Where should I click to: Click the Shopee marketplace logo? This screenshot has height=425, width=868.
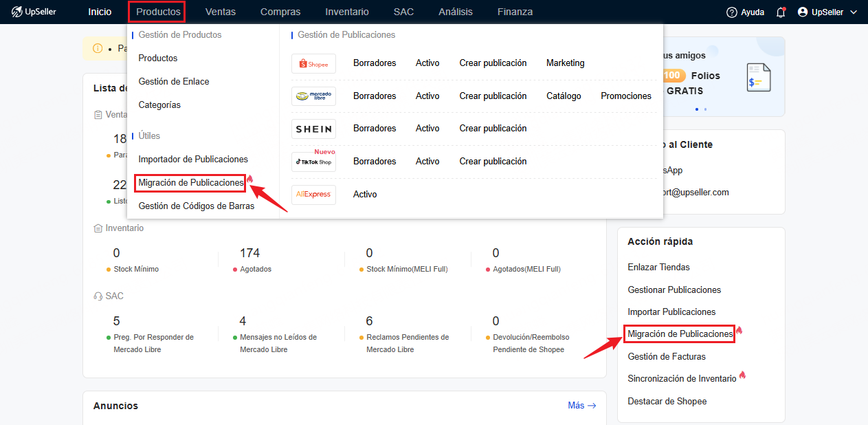(x=313, y=63)
